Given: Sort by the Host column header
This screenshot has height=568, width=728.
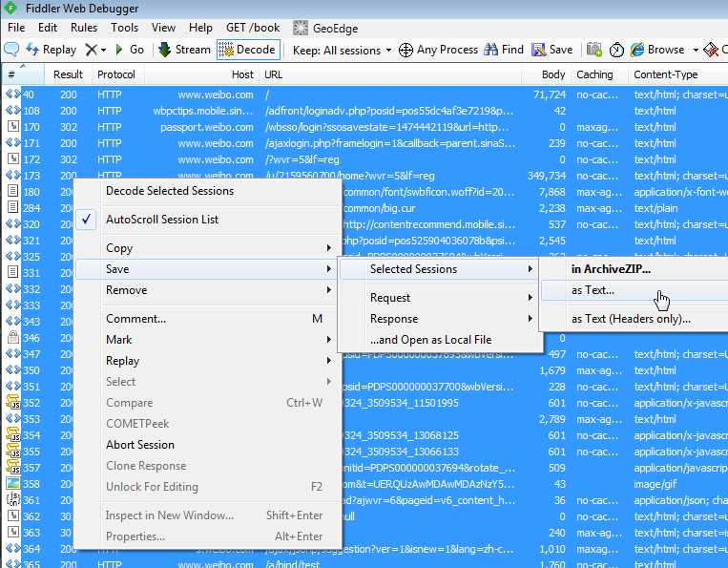Looking at the screenshot, I should (202, 74).
